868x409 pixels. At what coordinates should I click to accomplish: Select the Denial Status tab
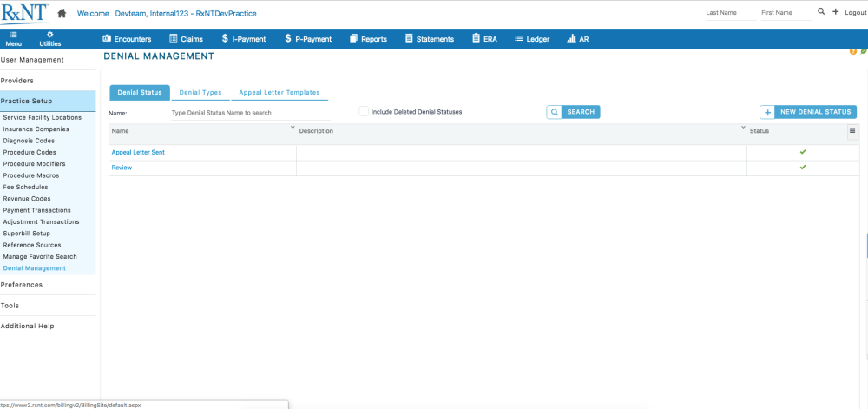tap(140, 92)
